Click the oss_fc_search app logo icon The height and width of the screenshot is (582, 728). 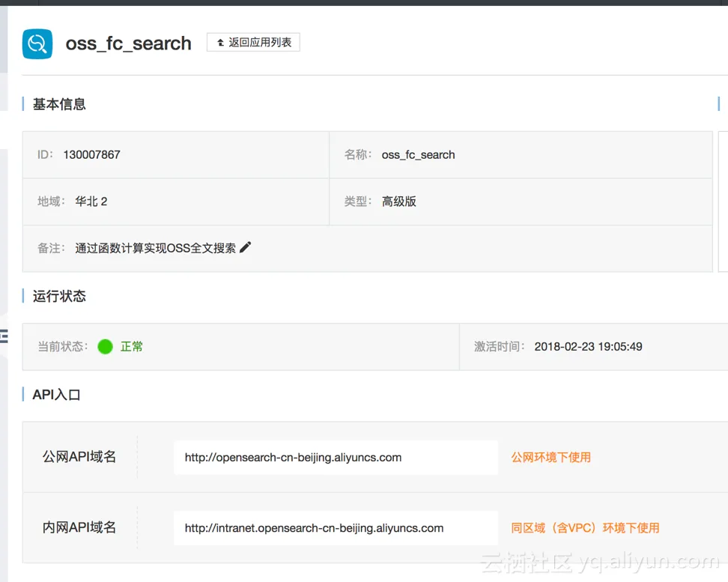click(x=37, y=44)
